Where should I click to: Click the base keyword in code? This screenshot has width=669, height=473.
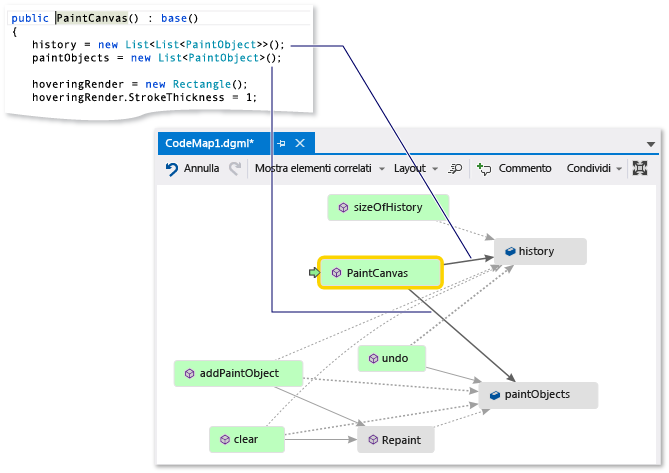point(174,18)
